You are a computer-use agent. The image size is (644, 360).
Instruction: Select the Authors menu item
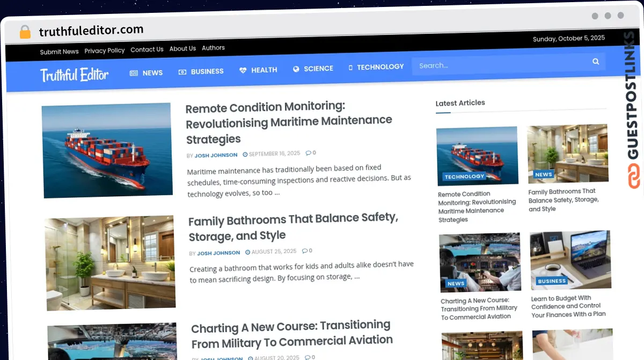213,48
